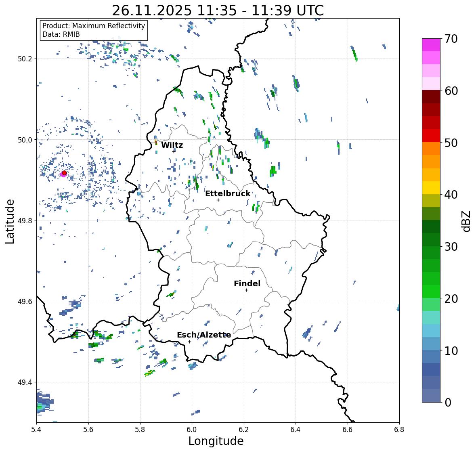Click the Ettelbruck location cross marker
The image size is (476, 451).
218,200
